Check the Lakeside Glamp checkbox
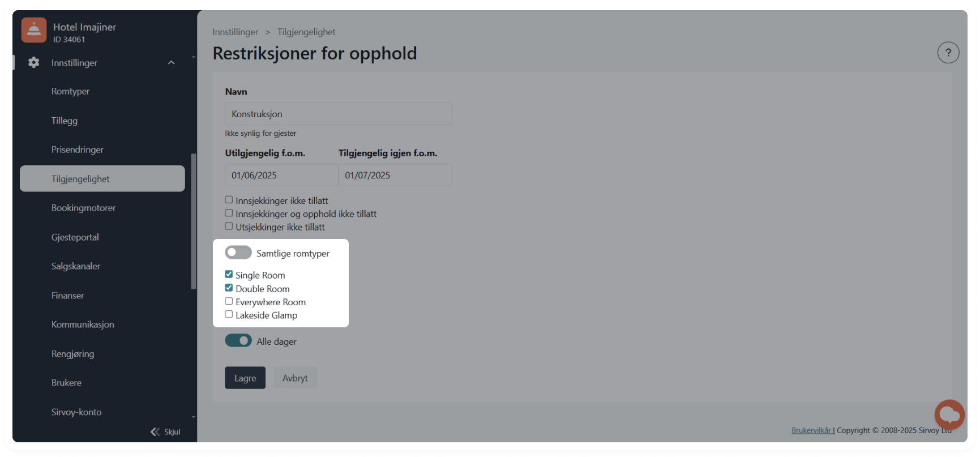The image size is (980, 457). [229, 314]
